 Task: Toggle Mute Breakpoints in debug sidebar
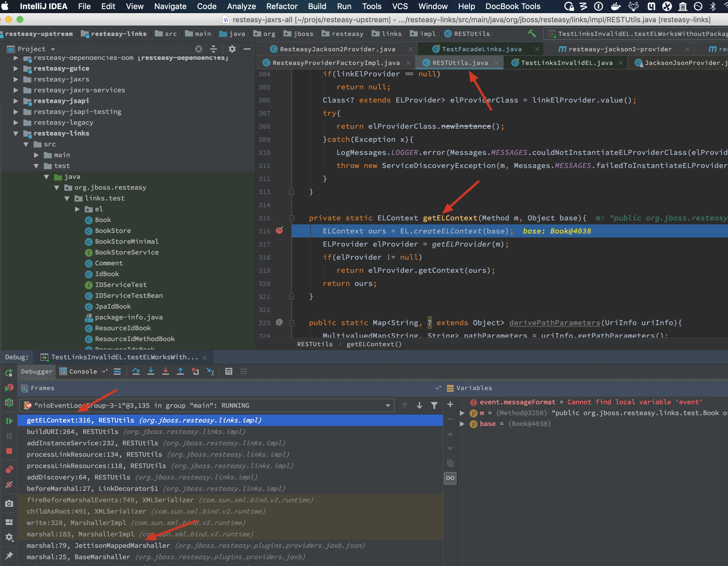[x=9, y=485]
